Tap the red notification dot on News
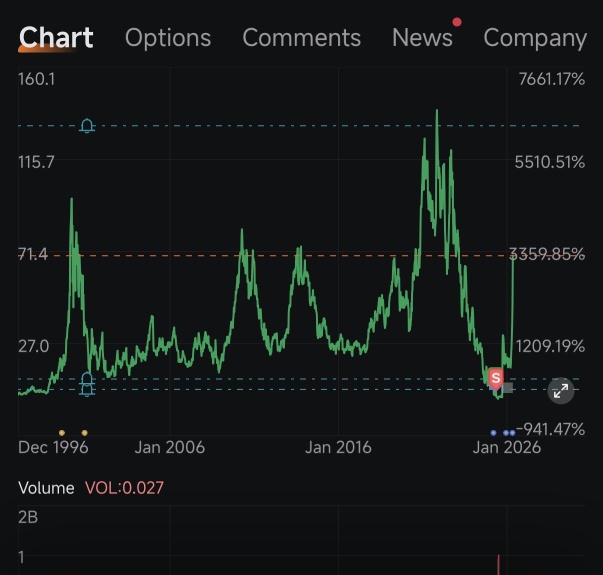The width and height of the screenshot is (603, 575). (457, 22)
